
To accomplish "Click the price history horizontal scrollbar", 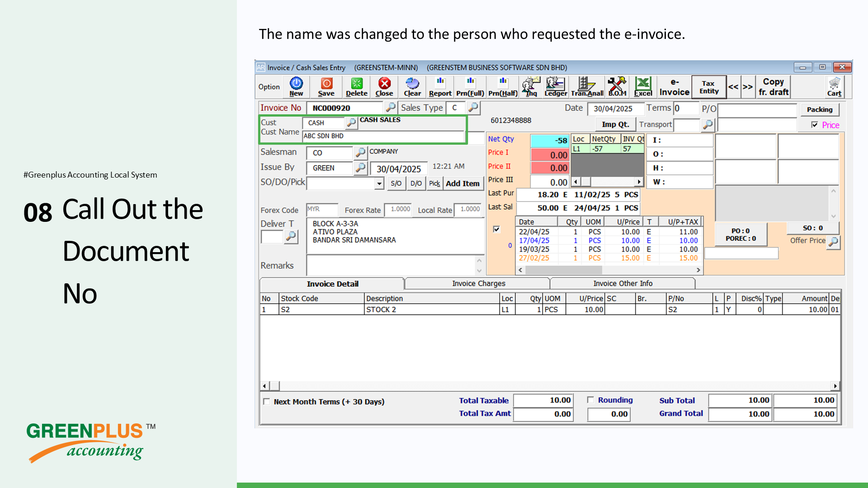I will (609, 270).
